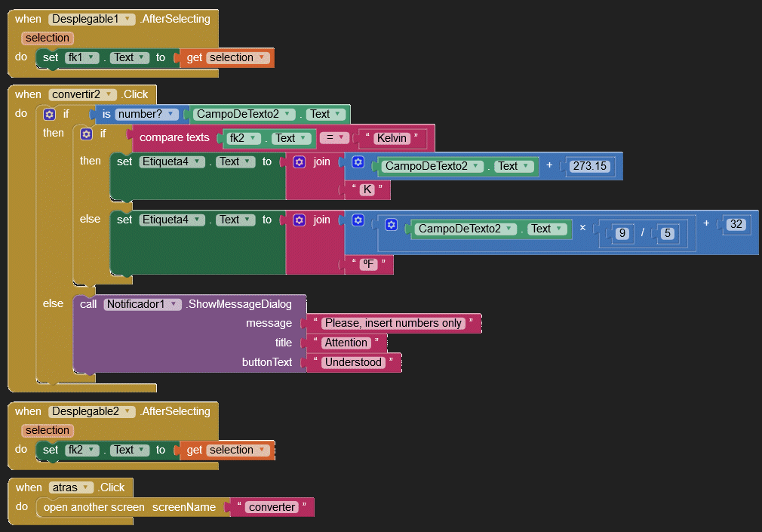The image size is (762, 532).
Task: Click the 'open another screen' block
Action: (94, 507)
